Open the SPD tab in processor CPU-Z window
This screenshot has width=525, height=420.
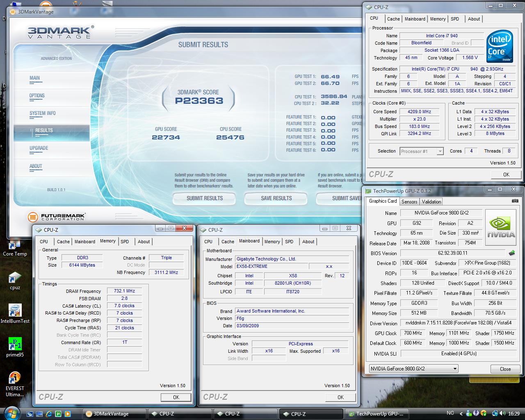(455, 19)
